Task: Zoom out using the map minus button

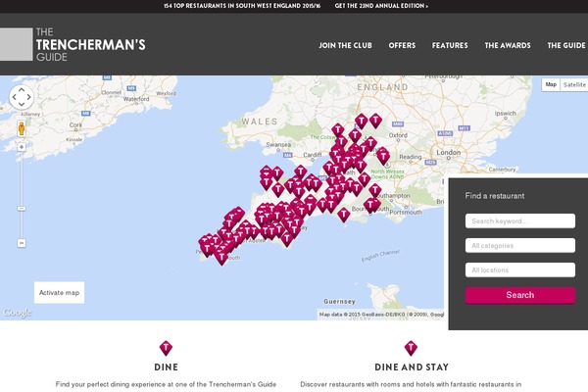Action: 22,243
